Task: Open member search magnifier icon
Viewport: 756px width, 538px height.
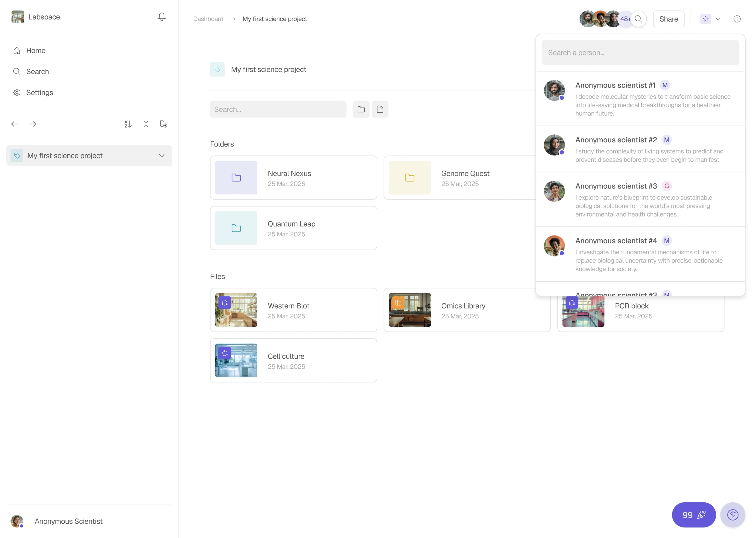Action: 638,19
